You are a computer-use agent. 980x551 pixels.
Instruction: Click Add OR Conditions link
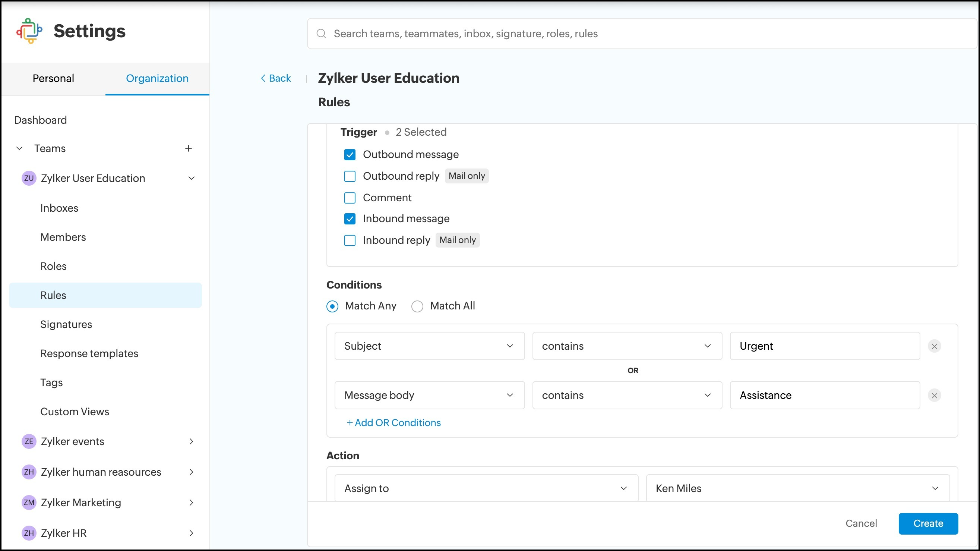[x=393, y=423]
